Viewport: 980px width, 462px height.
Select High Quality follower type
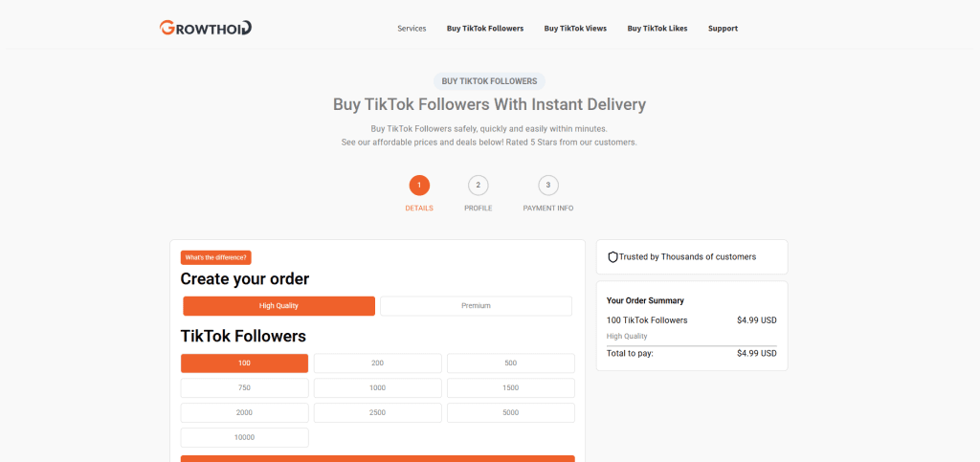(279, 306)
